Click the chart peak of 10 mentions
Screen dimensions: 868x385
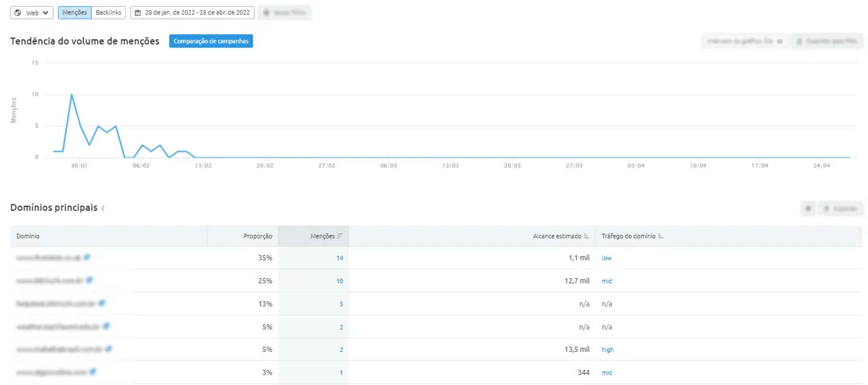72,95
